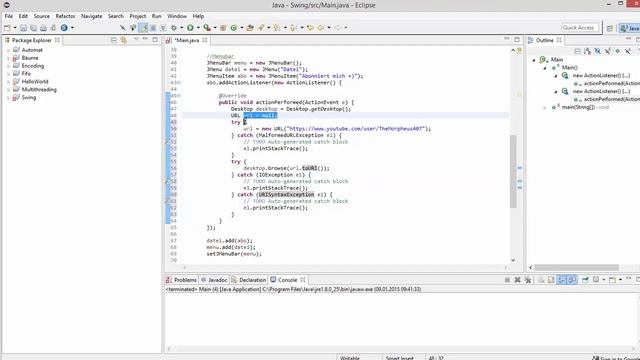Open the Refactor menu
The height and width of the screenshot is (360, 640).
coord(65,16)
